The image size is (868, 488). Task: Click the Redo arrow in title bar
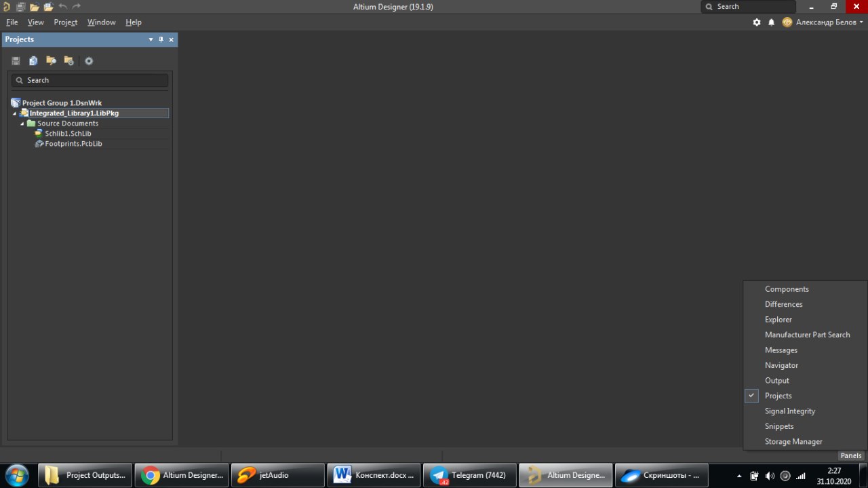[76, 7]
